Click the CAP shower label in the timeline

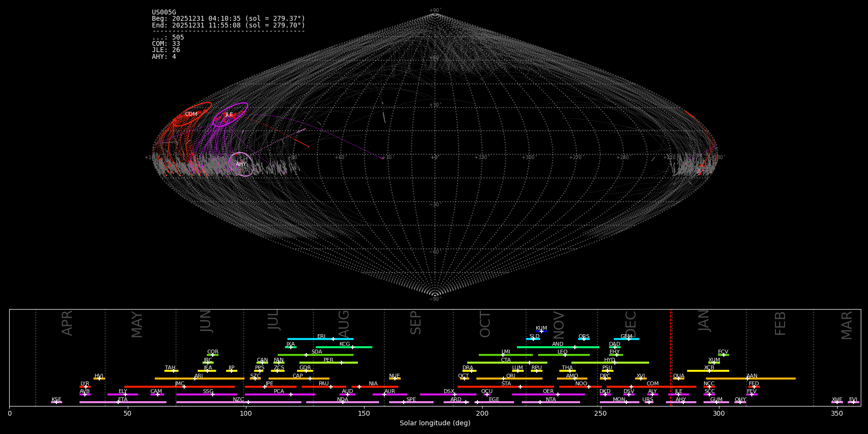(x=298, y=376)
